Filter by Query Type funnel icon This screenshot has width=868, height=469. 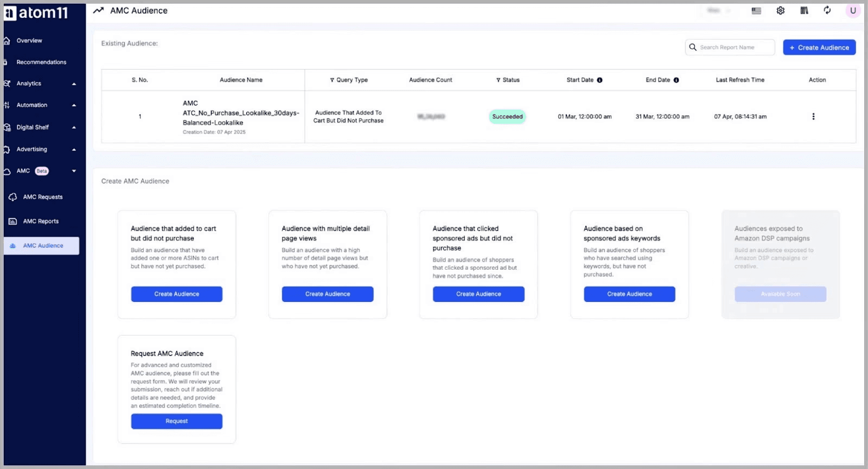coord(332,80)
